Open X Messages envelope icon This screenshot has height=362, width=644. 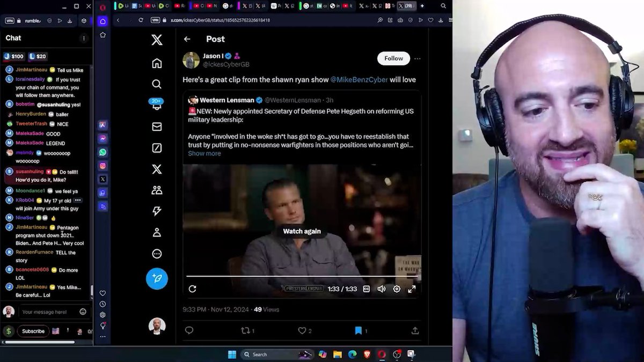[157, 127]
